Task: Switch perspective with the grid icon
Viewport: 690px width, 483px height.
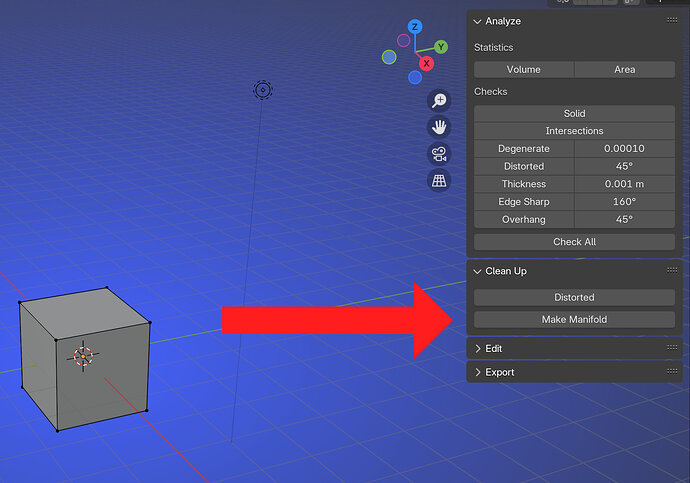Action: coord(439,180)
